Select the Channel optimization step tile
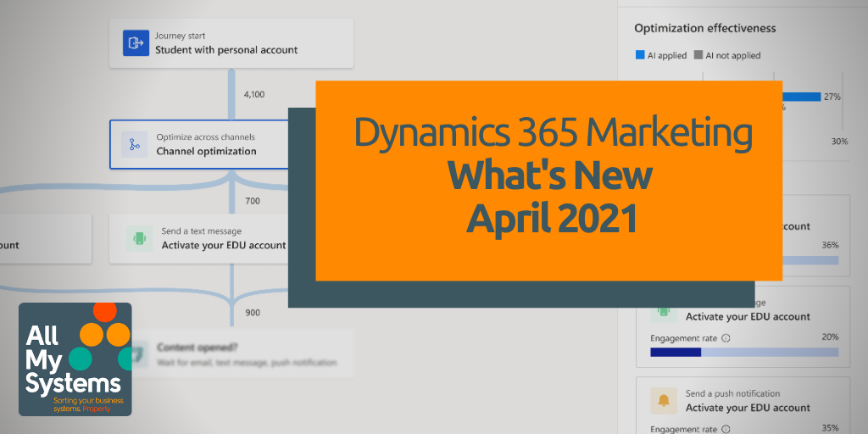This screenshot has height=434, width=868. click(x=199, y=144)
